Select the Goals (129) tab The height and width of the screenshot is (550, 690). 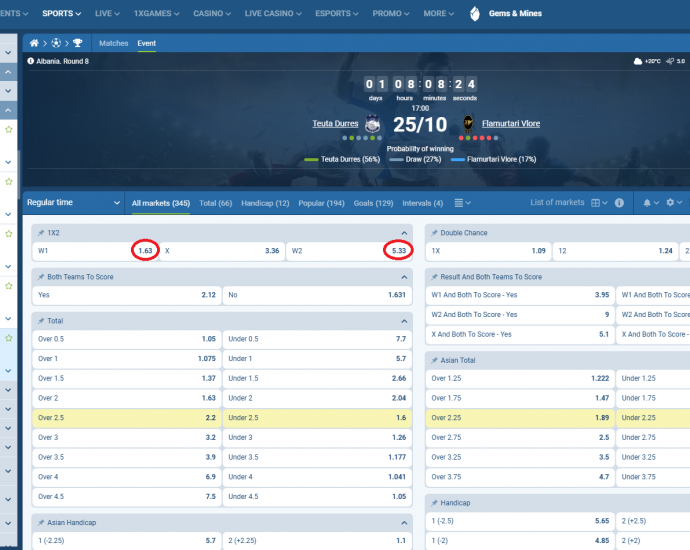(x=373, y=203)
